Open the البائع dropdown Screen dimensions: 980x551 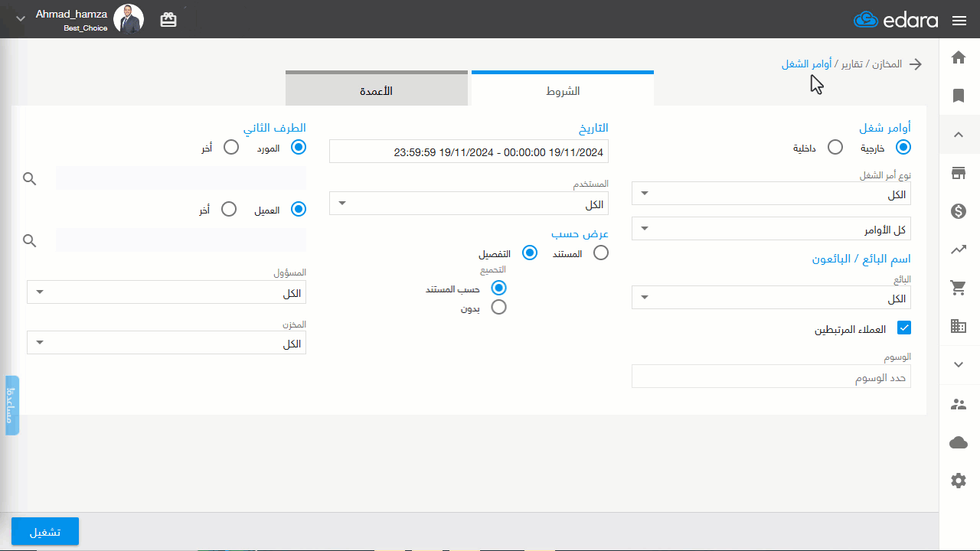click(771, 298)
